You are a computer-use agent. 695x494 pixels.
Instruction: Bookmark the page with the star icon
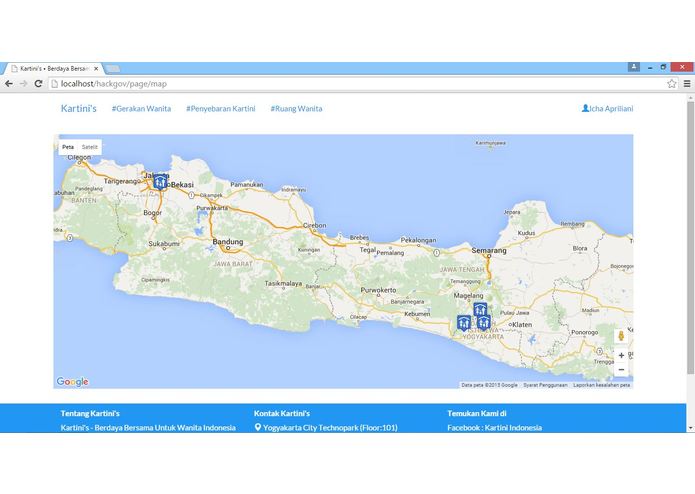click(x=672, y=84)
